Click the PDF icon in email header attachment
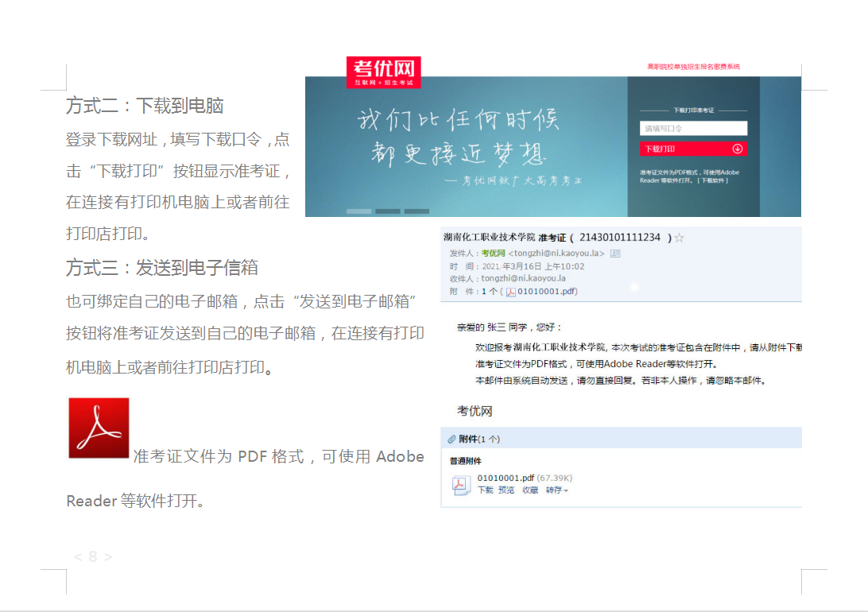The height and width of the screenshot is (612, 868). 511,292
